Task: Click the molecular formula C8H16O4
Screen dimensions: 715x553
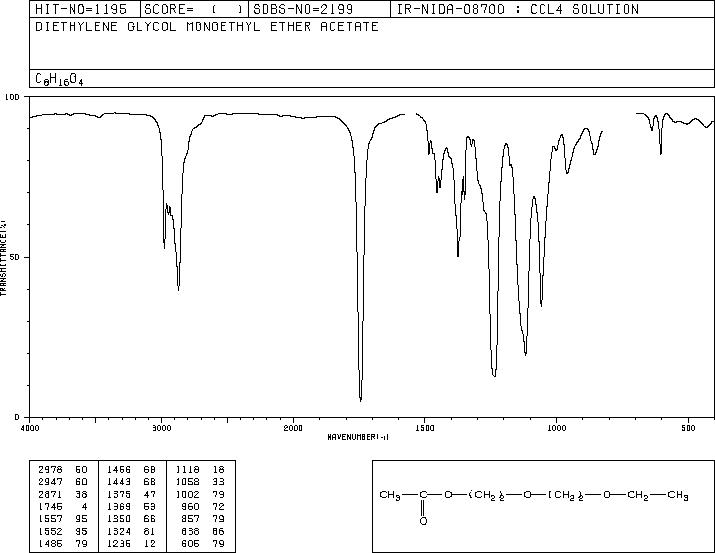Action: pos(59,79)
